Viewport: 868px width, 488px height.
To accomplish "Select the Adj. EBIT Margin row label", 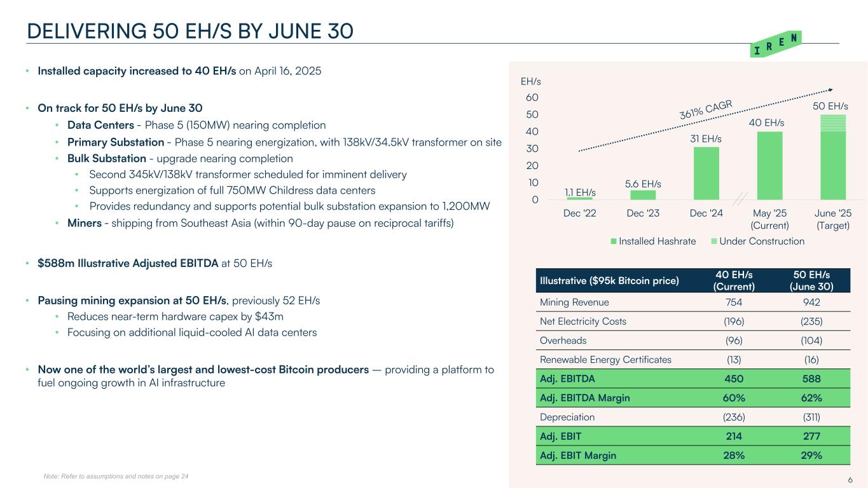I will tap(577, 455).
